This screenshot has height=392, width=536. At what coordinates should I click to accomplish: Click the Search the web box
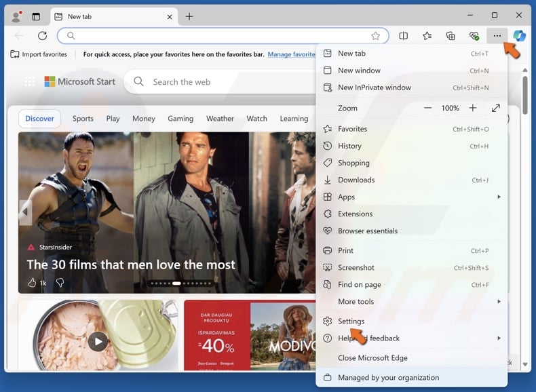click(x=218, y=82)
